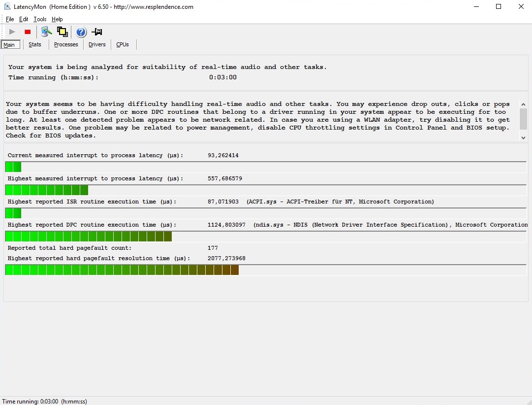Open the Tools menu

pos(40,19)
